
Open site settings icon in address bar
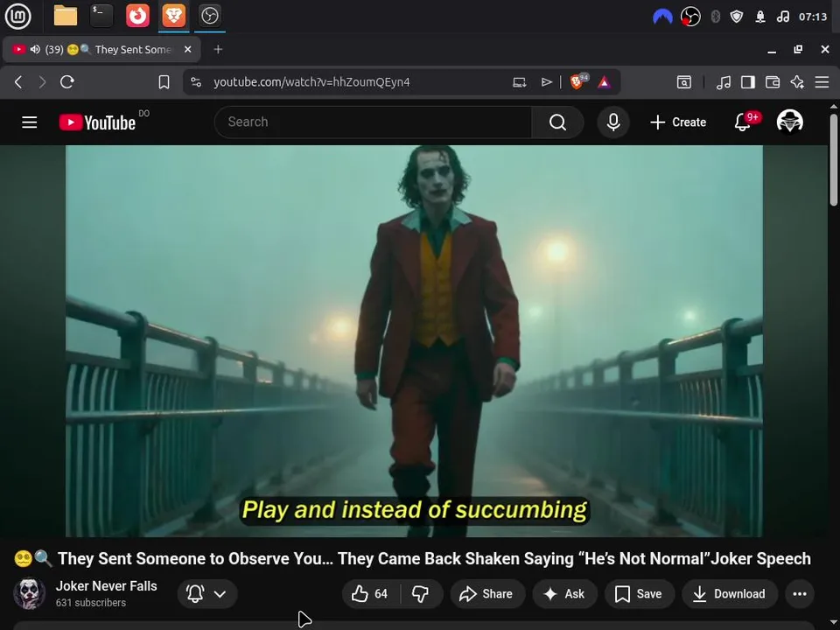[x=196, y=82]
